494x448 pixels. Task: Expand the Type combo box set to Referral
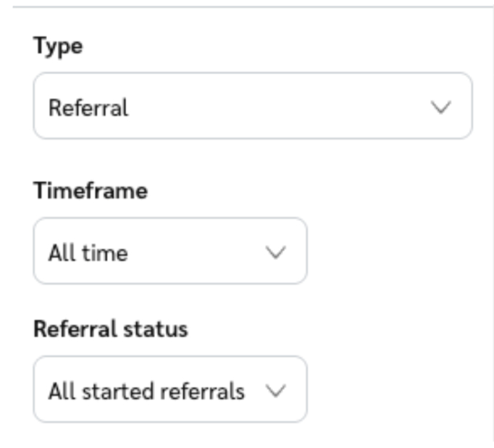point(252,106)
